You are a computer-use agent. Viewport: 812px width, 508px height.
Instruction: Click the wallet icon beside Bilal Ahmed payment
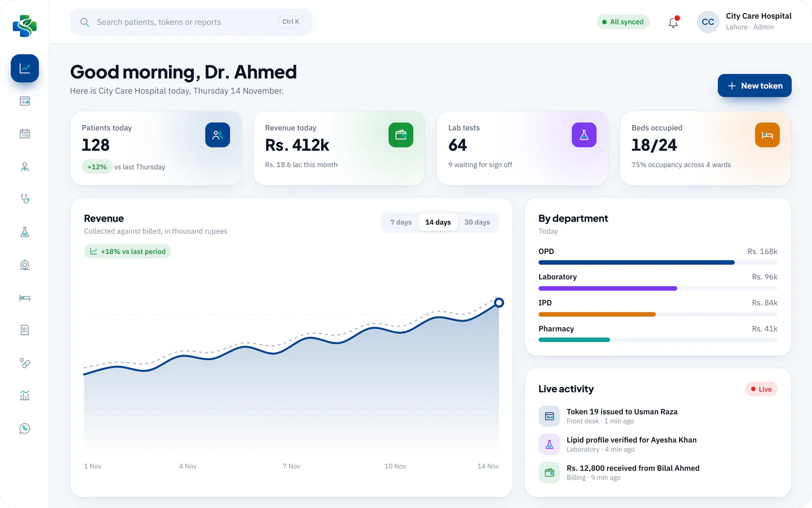549,472
